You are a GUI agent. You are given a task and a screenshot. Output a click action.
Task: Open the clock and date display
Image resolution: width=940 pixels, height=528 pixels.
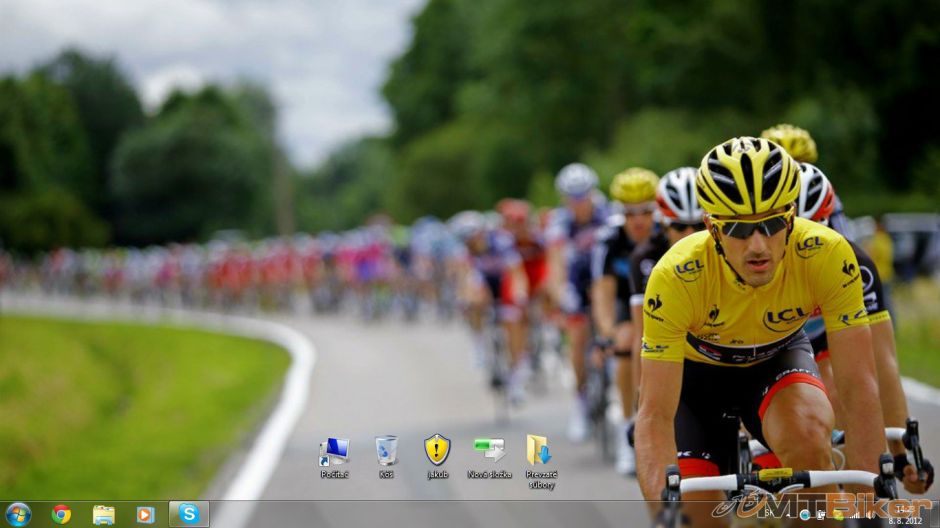point(904,515)
